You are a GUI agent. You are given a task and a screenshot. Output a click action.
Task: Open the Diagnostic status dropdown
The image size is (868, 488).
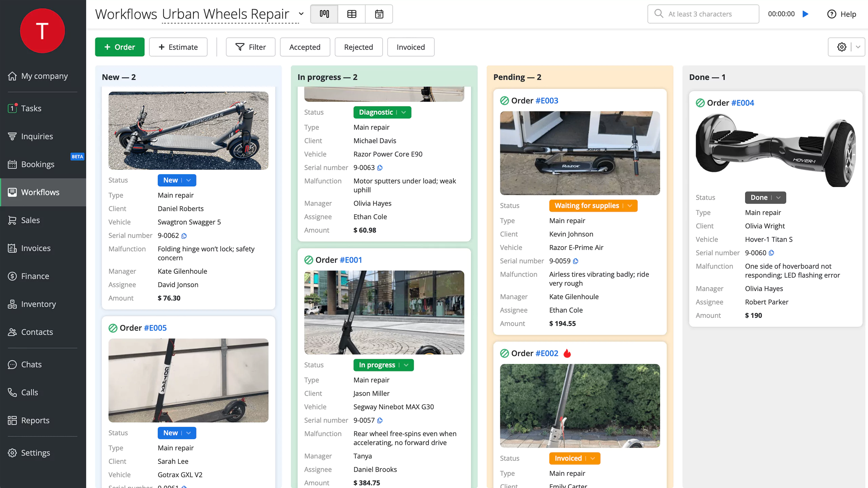382,112
